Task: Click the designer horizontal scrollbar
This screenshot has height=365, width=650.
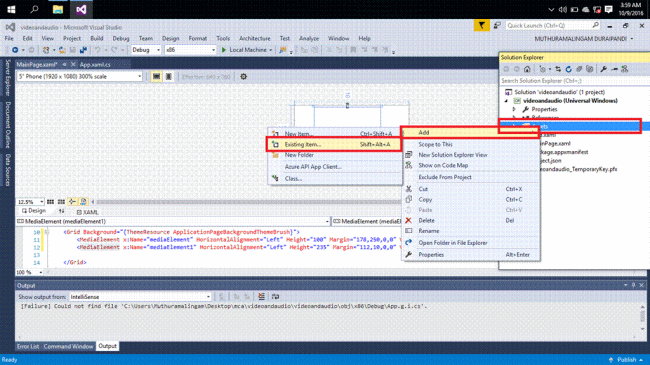Action: point(248,202)
